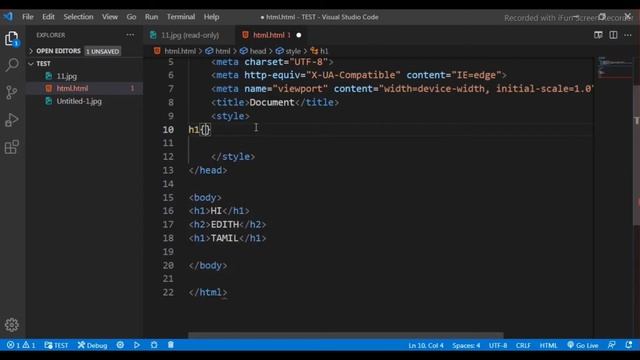640x360 pixels.
Task: Click Go Live in status bar
Action: [x=583, y=345]
